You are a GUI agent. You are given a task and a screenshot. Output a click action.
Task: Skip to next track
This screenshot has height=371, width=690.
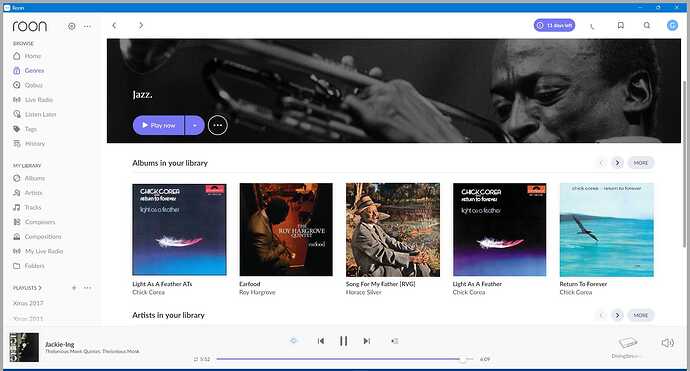[367, 341]
